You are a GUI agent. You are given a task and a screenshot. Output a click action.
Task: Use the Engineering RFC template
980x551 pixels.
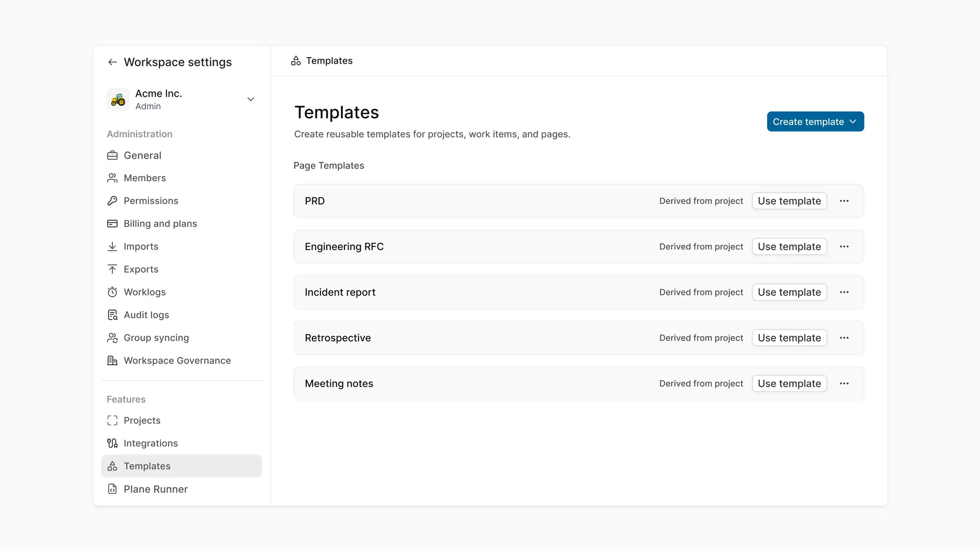(789, 246)
